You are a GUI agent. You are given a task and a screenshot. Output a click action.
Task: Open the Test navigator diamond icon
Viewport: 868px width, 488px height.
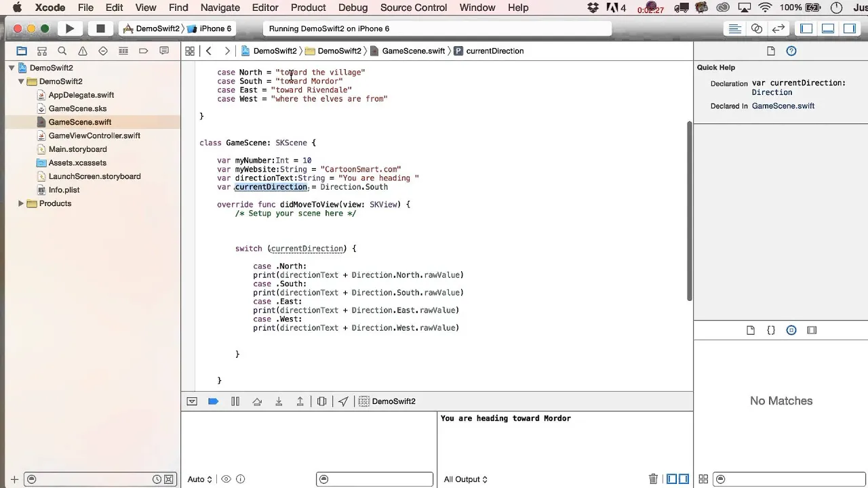[x=103, y=51]
